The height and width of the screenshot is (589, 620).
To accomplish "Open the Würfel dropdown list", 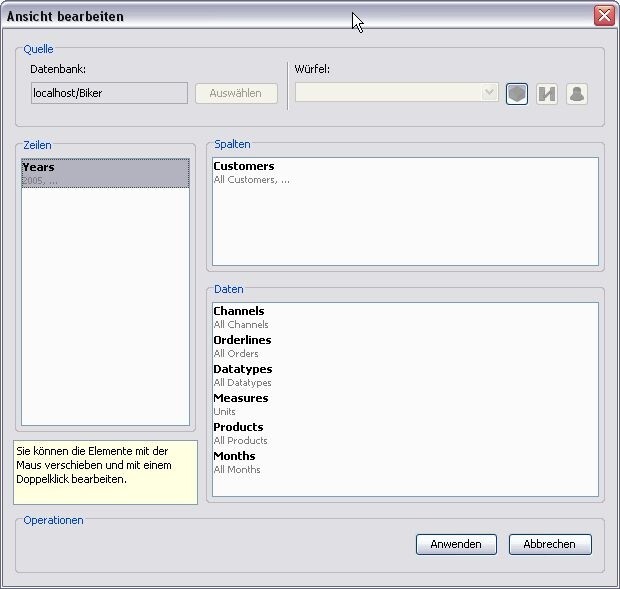I will coord(489,93).
